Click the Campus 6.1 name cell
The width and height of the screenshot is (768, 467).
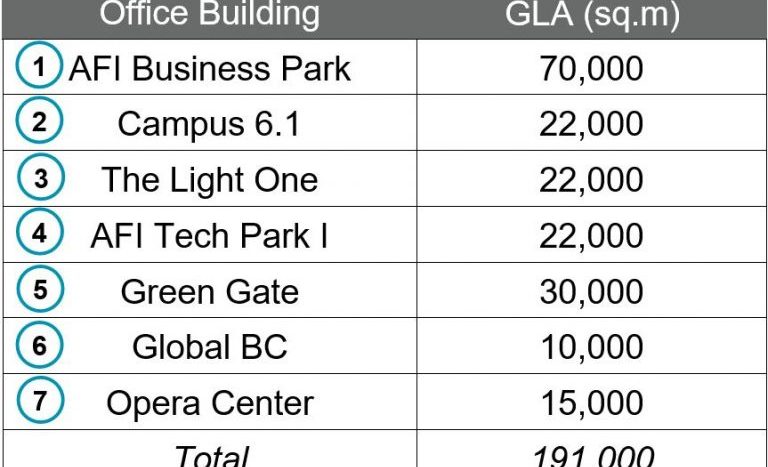tap(209, 123)
